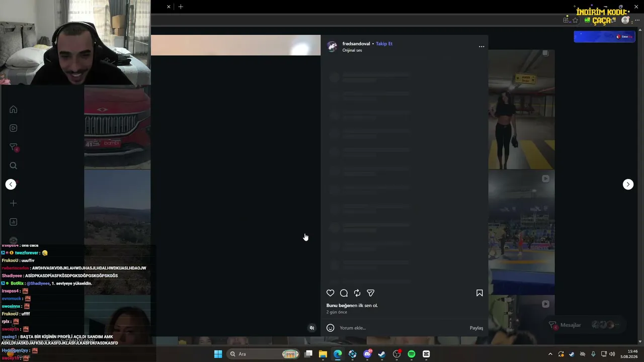Open the Instagram Home icon in sidebar
The image size is (644, 362).
tap(14, 110)
